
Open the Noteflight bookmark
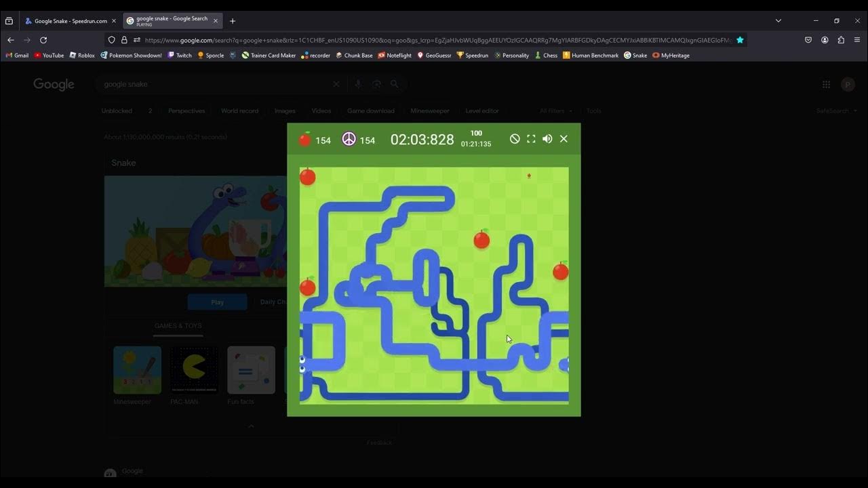pos(395,56)
